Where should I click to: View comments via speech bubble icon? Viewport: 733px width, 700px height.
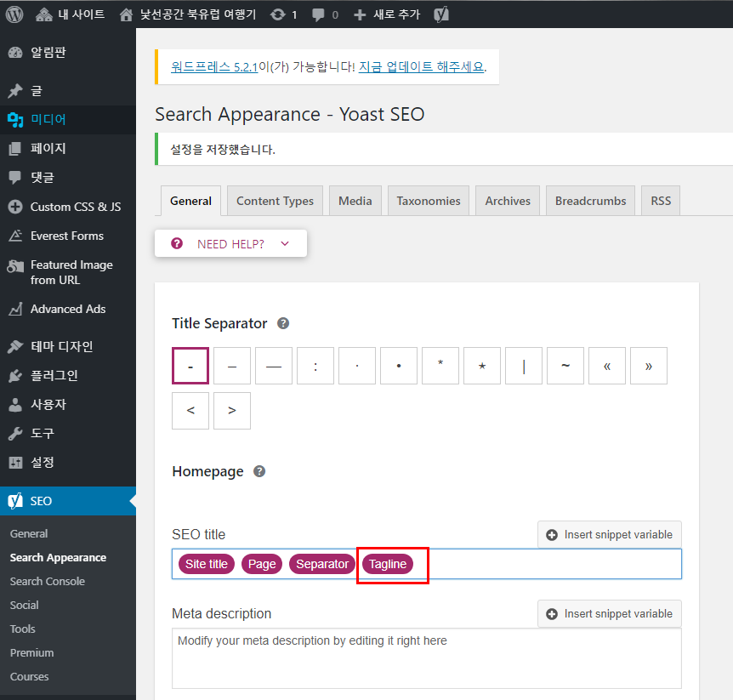318,15
